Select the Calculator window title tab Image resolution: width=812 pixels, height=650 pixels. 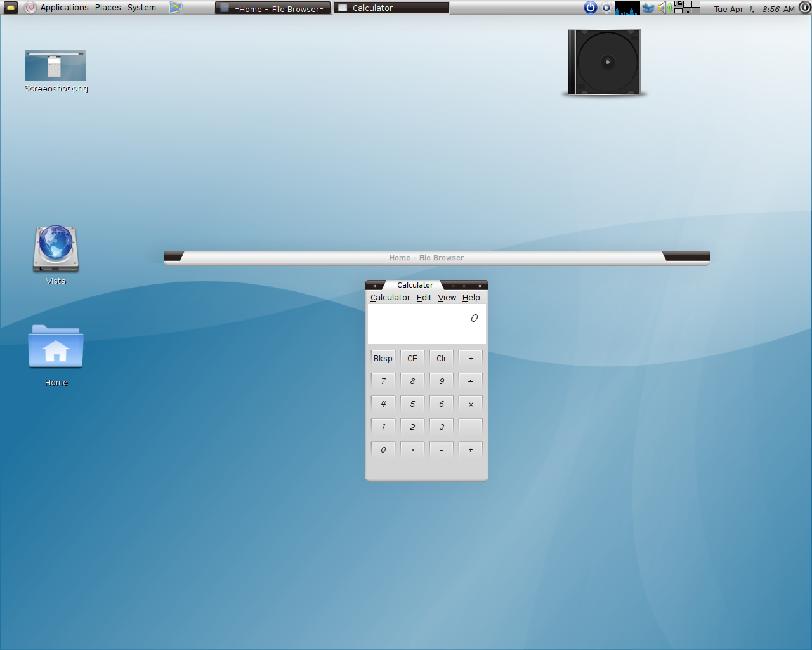[x=415, y=285]
